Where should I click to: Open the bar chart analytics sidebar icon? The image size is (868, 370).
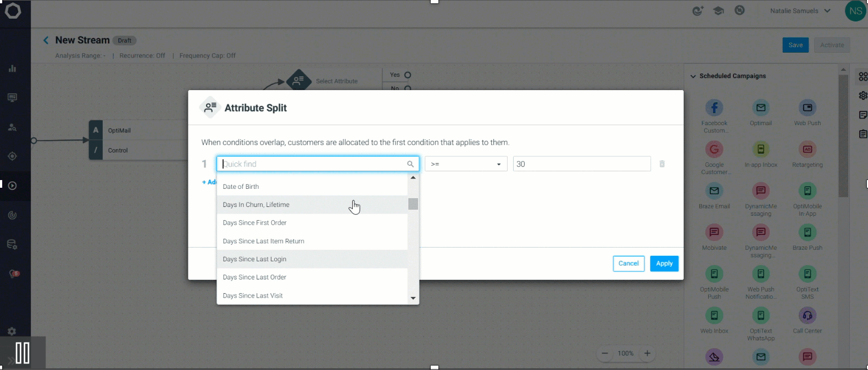(12, 69)
